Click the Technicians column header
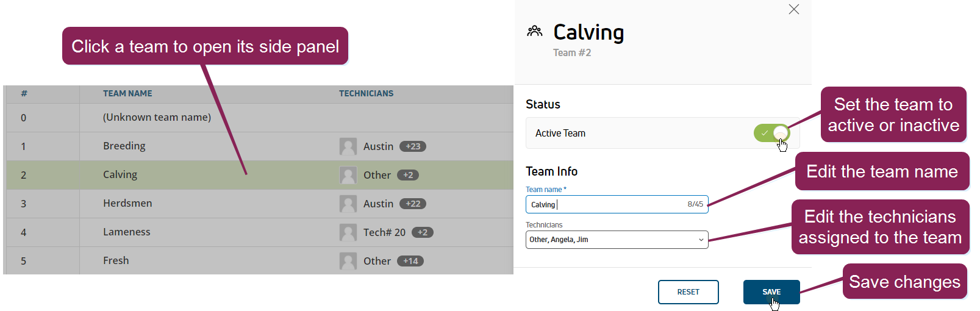The width and height of the screenshot is (980, 311). (x=366, y=93)
